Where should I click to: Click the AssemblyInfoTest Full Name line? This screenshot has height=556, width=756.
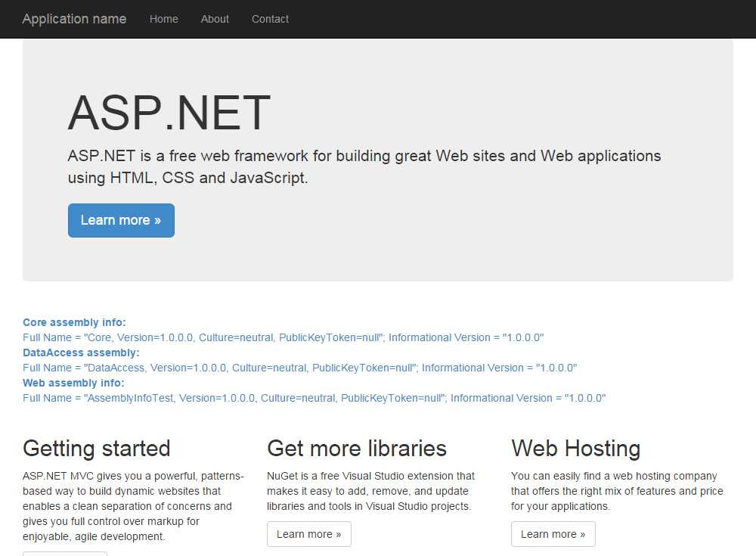314,398
